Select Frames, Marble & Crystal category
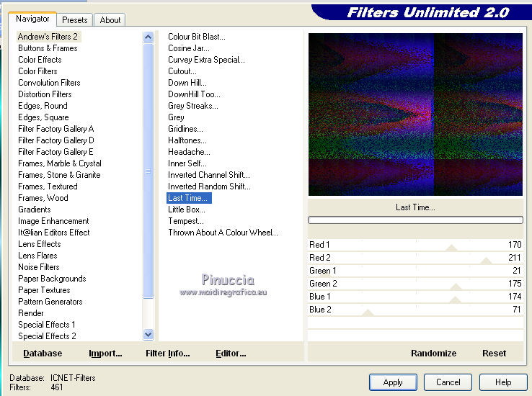 pyautogui.click(x=60, y=163)
